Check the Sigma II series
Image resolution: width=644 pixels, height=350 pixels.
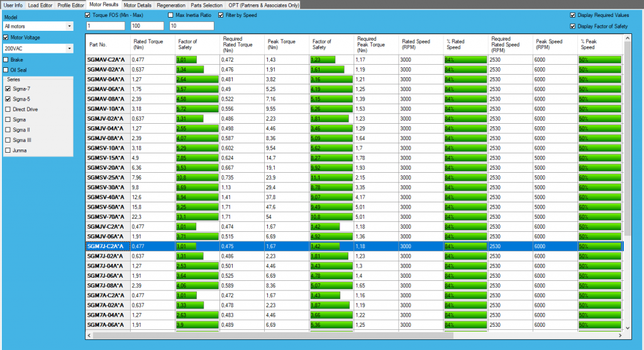(x=8, y=129)
